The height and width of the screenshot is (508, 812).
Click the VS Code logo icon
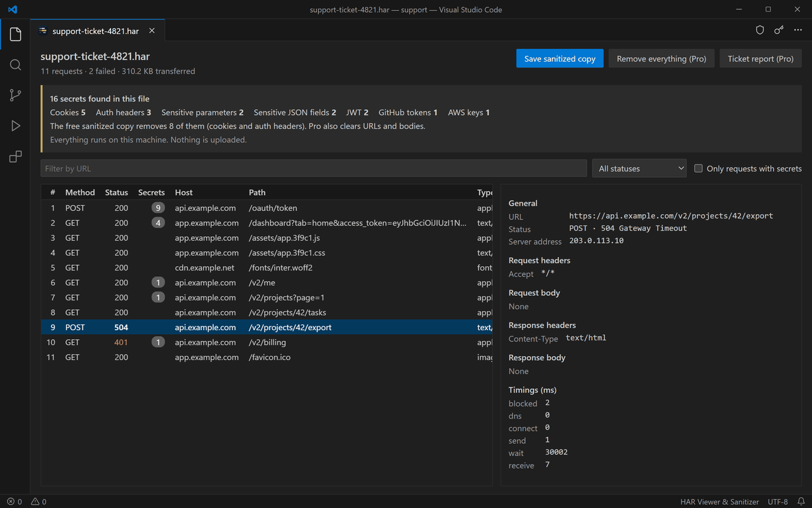[x=13, y=10]
